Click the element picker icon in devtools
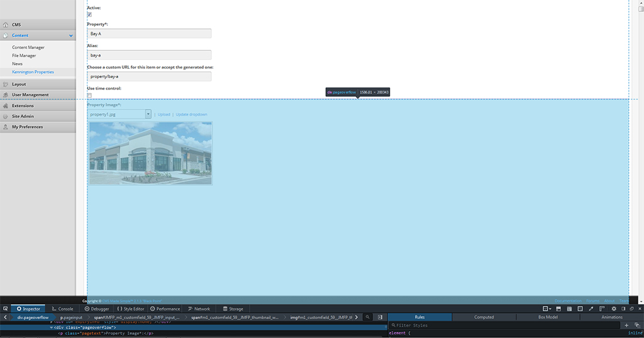644x338 pixels. (5, 309)
